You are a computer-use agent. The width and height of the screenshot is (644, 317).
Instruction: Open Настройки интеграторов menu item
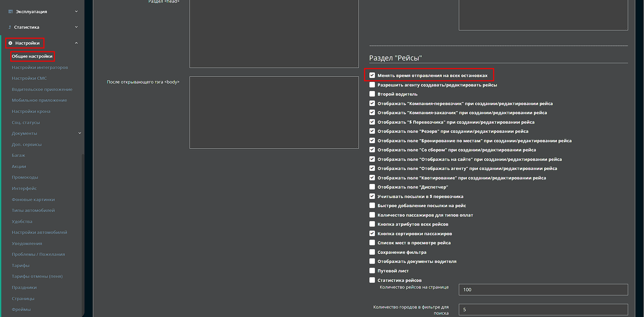click(40, 68)
